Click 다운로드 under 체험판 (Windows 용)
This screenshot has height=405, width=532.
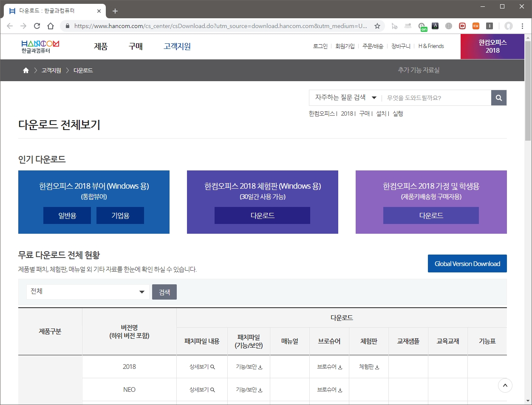tap(262, 215)
